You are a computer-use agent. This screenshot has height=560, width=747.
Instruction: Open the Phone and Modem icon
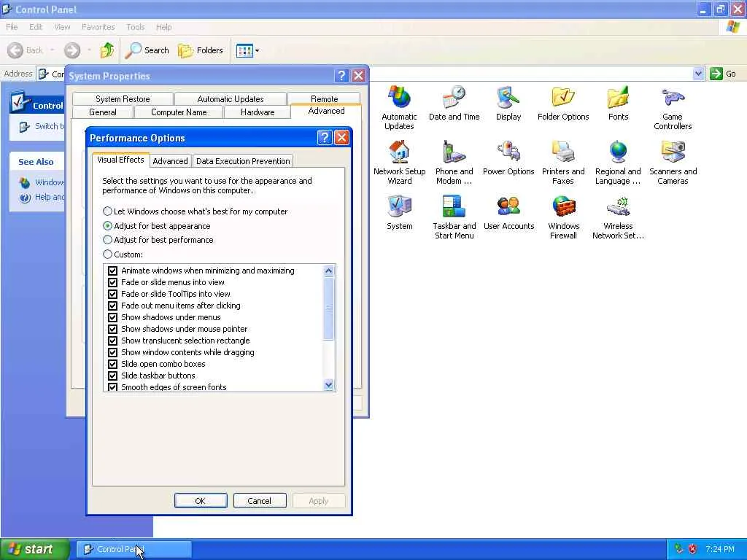point(454,163)
